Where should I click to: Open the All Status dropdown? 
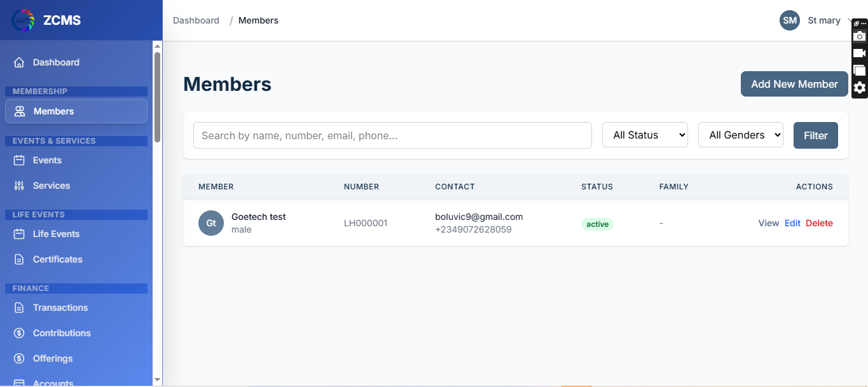[x=645, y=135]
